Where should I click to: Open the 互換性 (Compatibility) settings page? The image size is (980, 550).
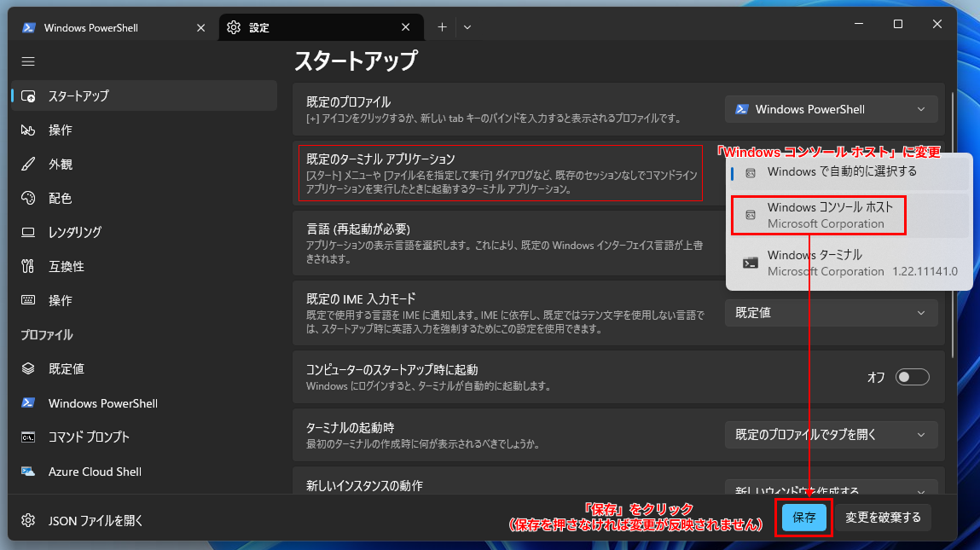pos(66,266)
